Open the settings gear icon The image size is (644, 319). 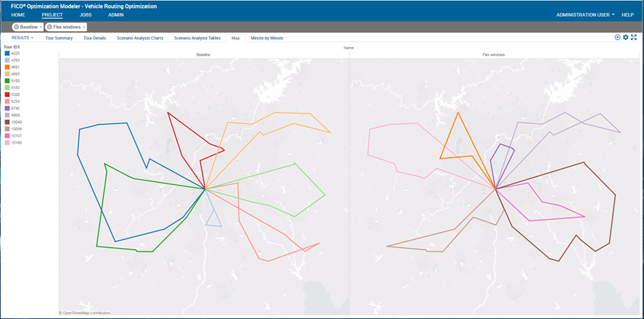tap(626, 38)
